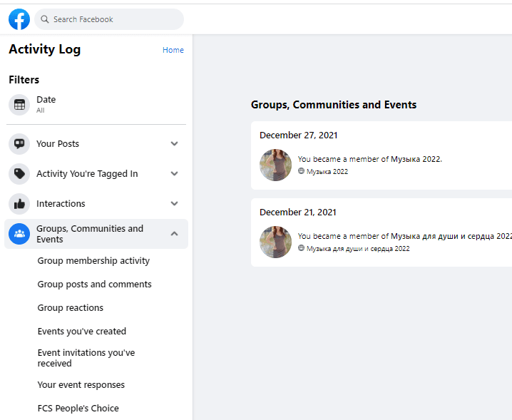Open Events you've created
This screenshot has height=420, width=512.
(81, 332)
